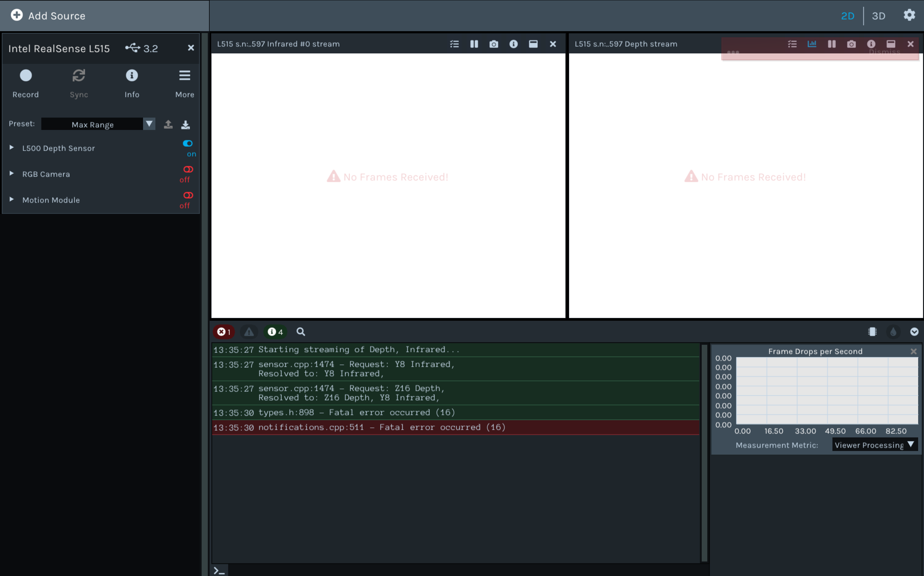The height and width of the screenshot is (576, 924).
Task: Search the log messages
Action: pos(301,332)
